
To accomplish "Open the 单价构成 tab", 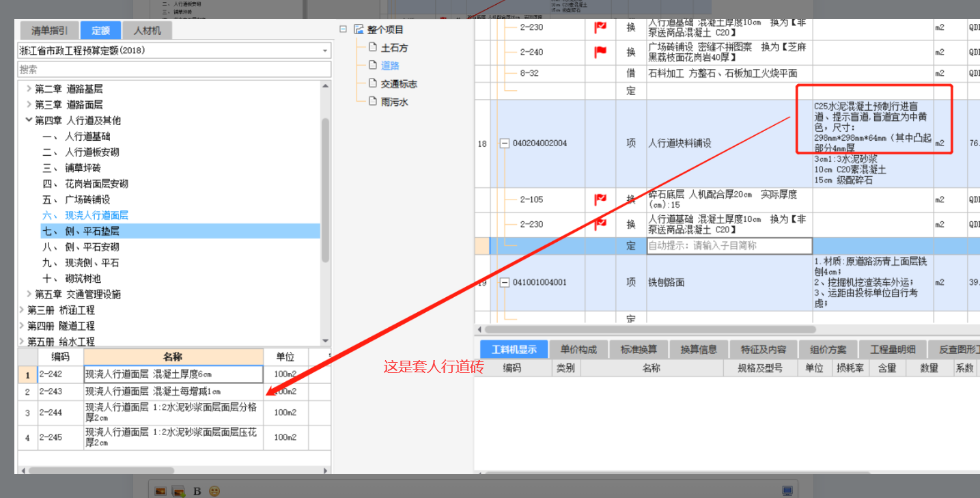I will [x=578, y=349].
